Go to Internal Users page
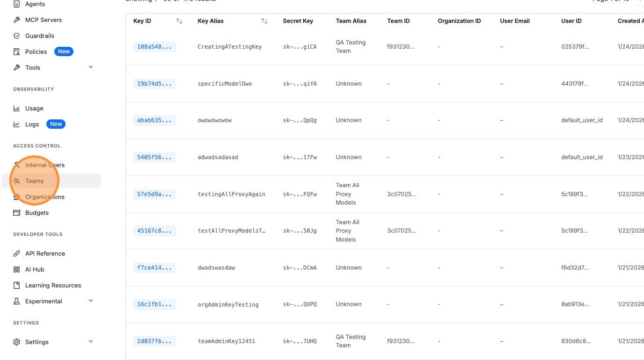The height and width of the screenshot is (360, 644). [x=45, y=165]
